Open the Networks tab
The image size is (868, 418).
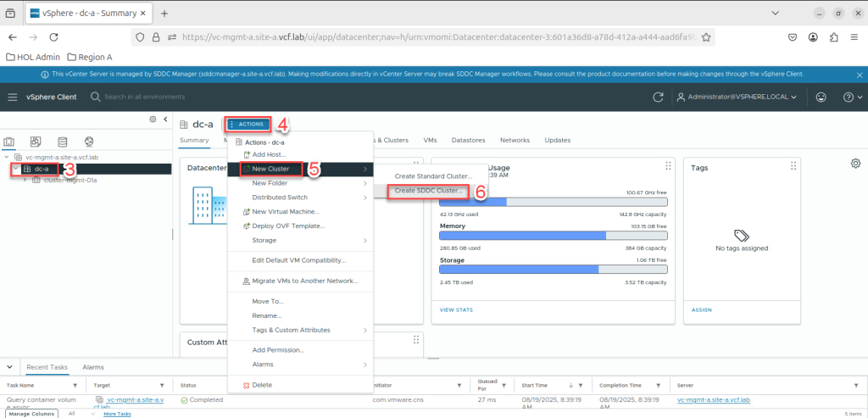pyautogui.click(x=515, y=140)
